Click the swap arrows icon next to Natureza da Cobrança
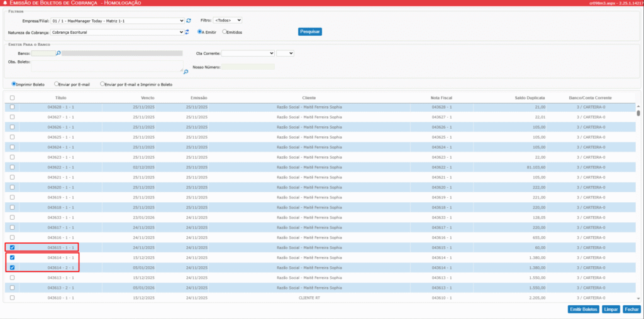This screenshot has width=644, height=319. 187,31
